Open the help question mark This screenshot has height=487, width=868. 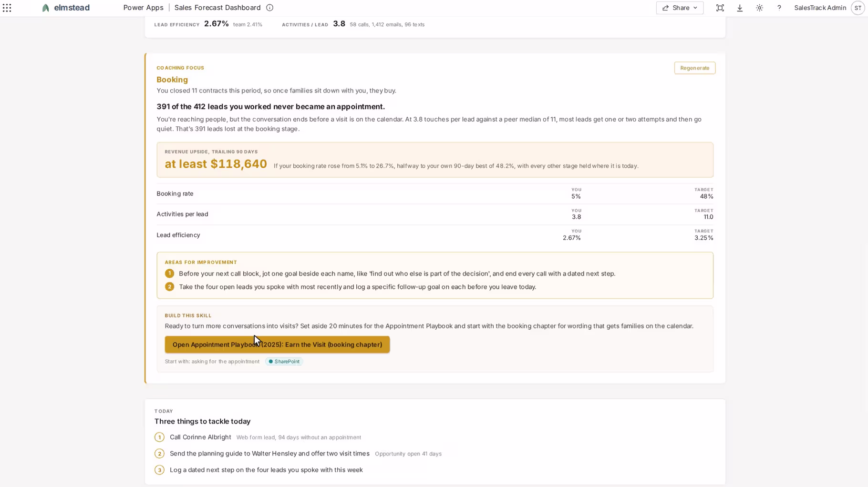point(779,8)
